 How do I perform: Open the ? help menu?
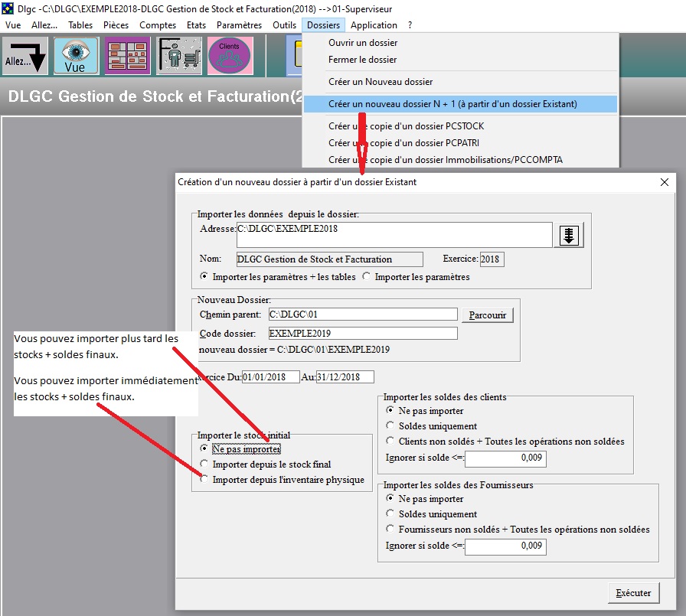point(410,25)
